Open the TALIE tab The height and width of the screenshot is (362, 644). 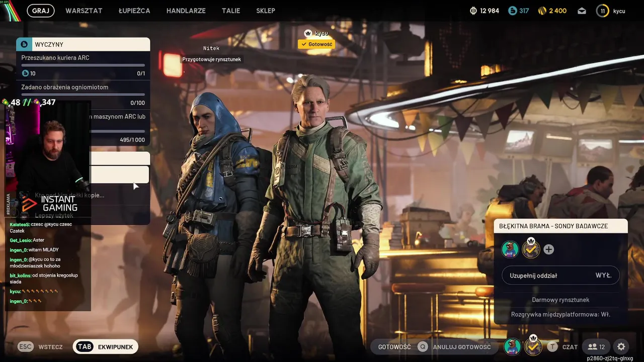pyautogui.click(x=231, y=11)
